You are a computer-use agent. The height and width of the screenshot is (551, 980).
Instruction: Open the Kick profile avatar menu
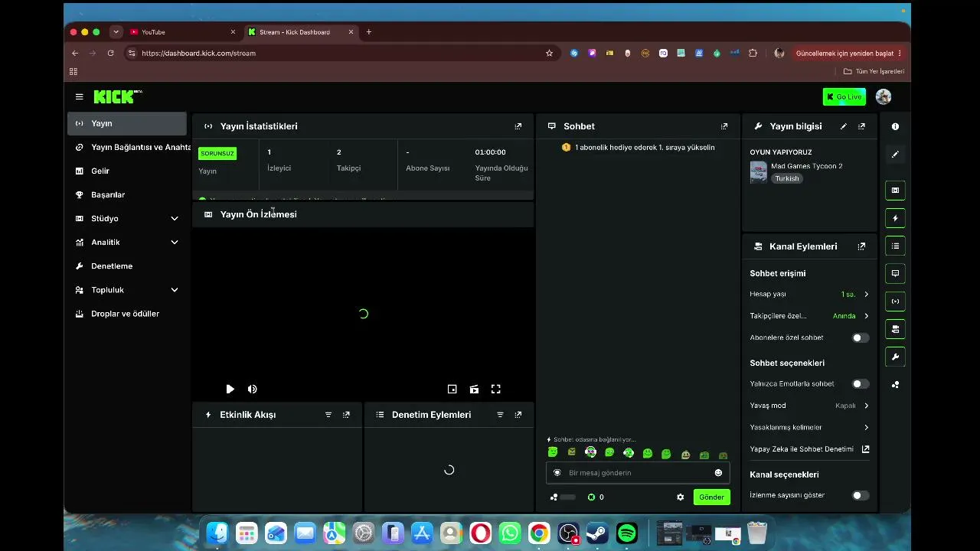pos(884,97)
